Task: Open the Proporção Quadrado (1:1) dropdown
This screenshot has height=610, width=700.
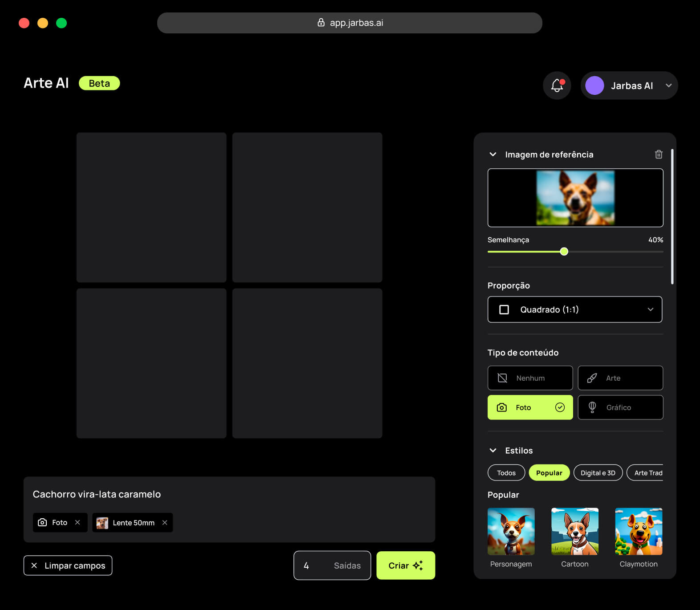Action: coord(574,309)
